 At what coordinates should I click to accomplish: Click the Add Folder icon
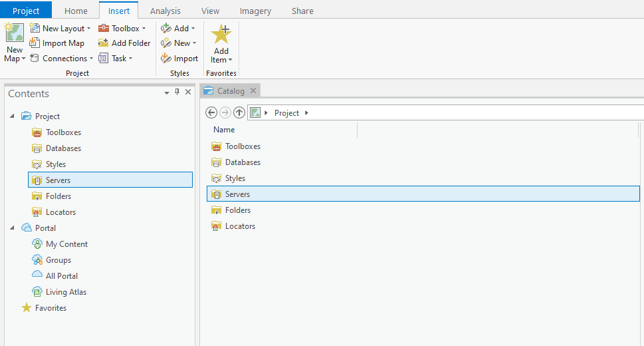click(x=104, y=43)
